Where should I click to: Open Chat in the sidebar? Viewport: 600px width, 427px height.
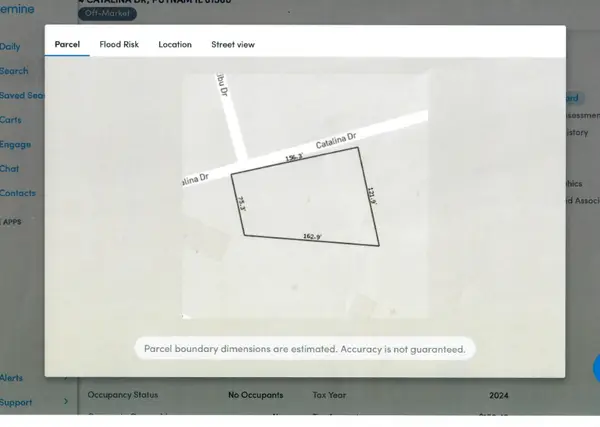(x=9, y=169)
